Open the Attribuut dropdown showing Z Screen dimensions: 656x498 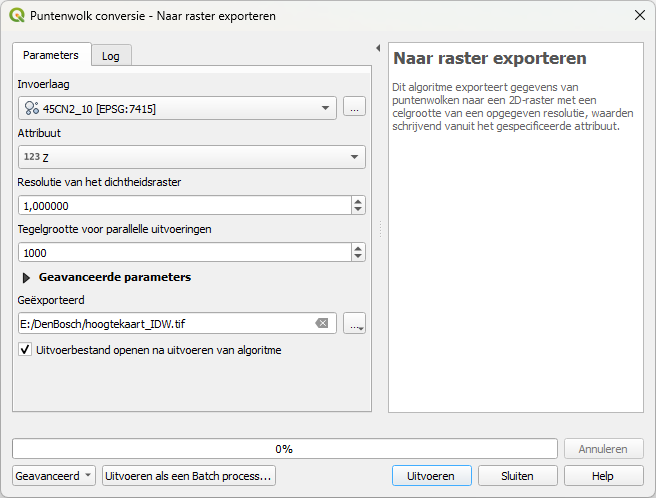pyautogui.click(x=354, y=157)
